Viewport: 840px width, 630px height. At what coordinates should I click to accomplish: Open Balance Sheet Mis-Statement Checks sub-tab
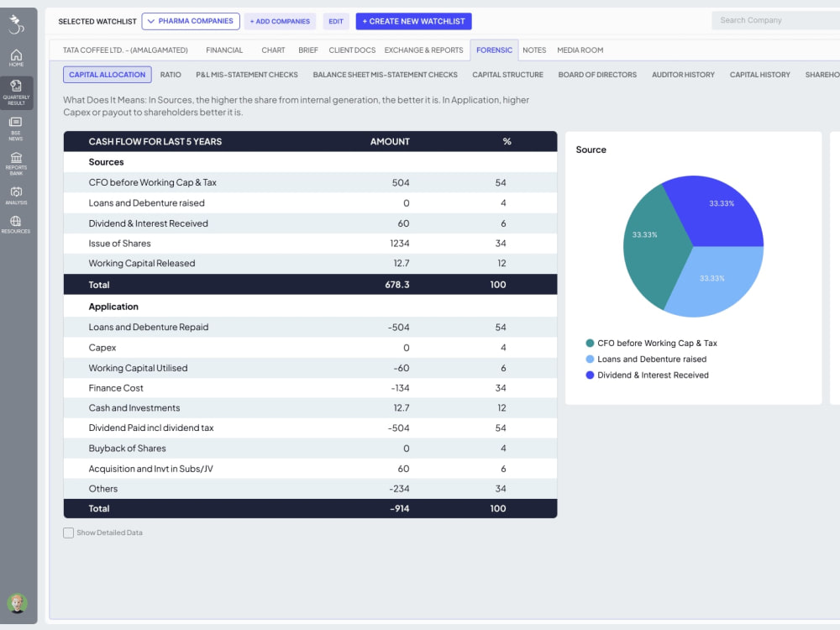click(x=386, y=75)
